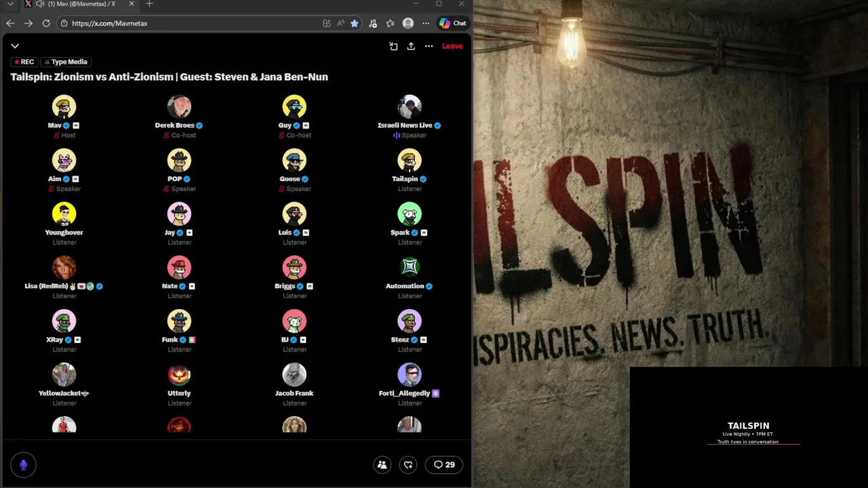Open browser extensions icon

373,23
